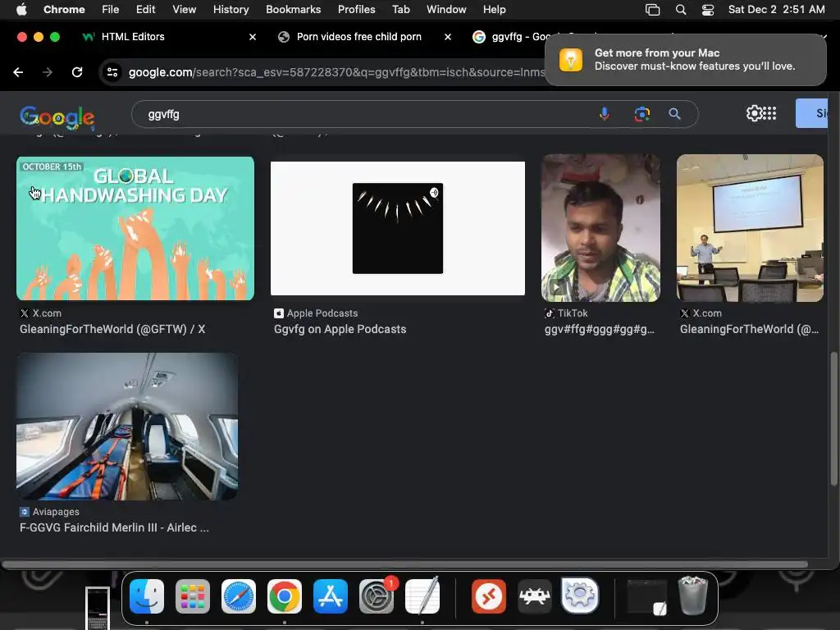Open Finder from the Dock
This screenshot has width=840, height=630.
click(x=147, y=596)
